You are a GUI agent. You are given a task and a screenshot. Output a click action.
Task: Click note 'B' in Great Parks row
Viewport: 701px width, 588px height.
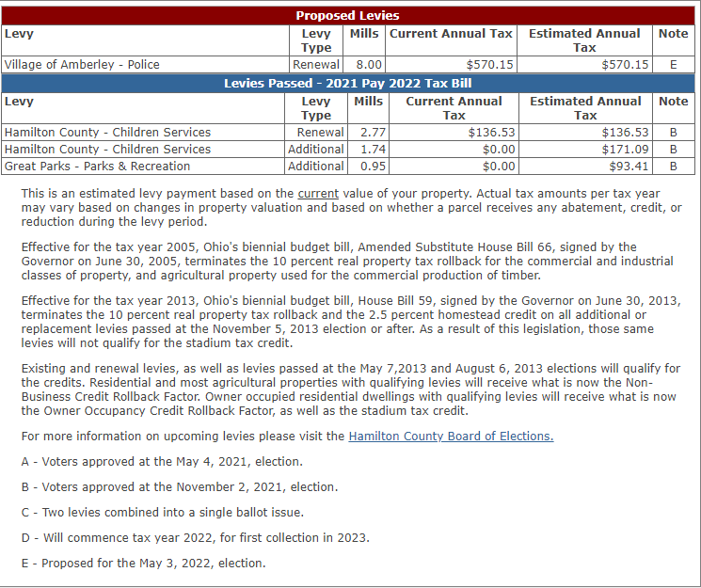(674, 167)
